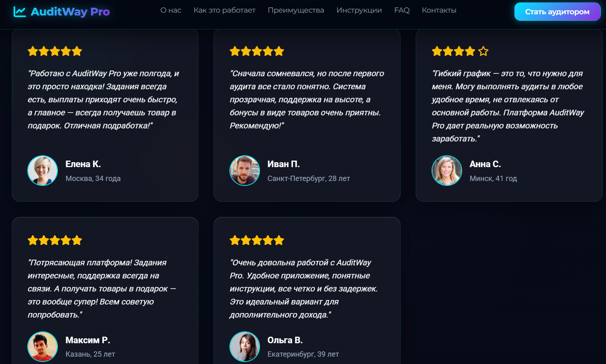606x364 pixels.
Task: Click Иван П.'s profile picture
Action: [x=245, y=170]
